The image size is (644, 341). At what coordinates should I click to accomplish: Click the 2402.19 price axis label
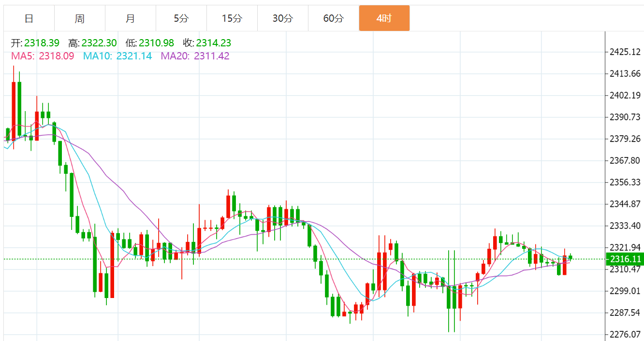(625, 95)
